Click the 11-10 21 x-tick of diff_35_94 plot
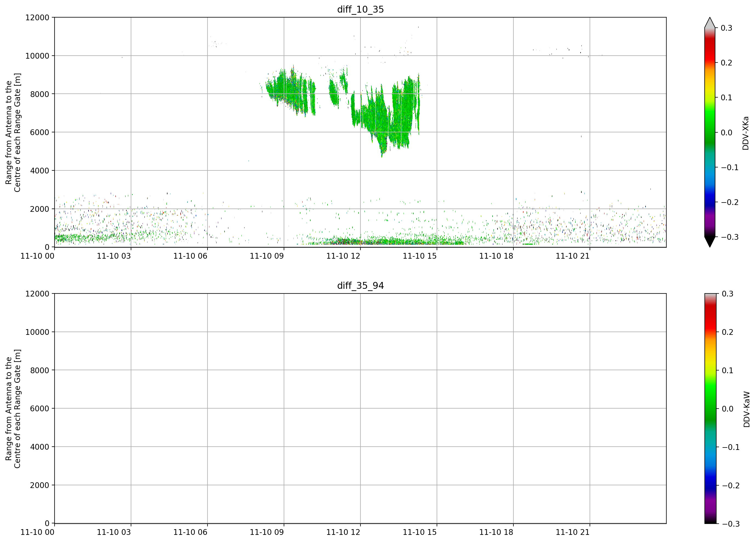The image size is (756, 542). [x=573, y=532]
